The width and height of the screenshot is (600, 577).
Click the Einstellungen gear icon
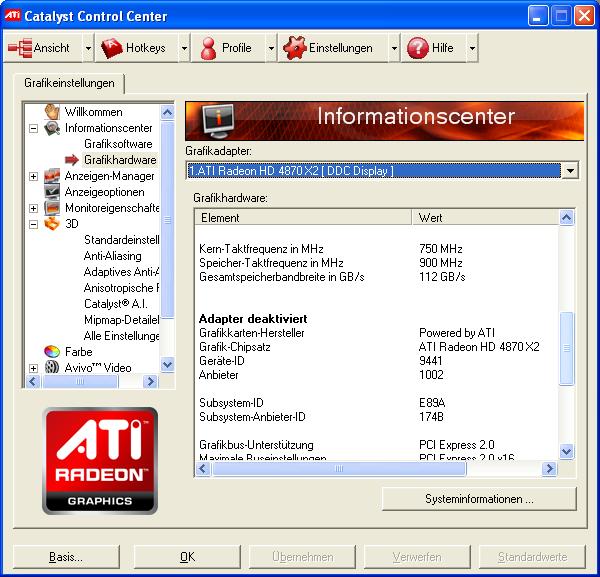click(x=295, y=48)
